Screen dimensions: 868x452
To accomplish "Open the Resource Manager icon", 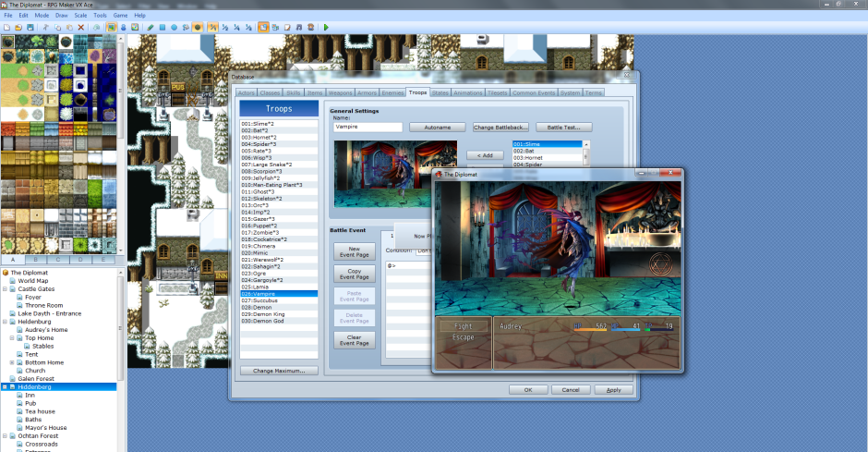I will click(276, 27).
